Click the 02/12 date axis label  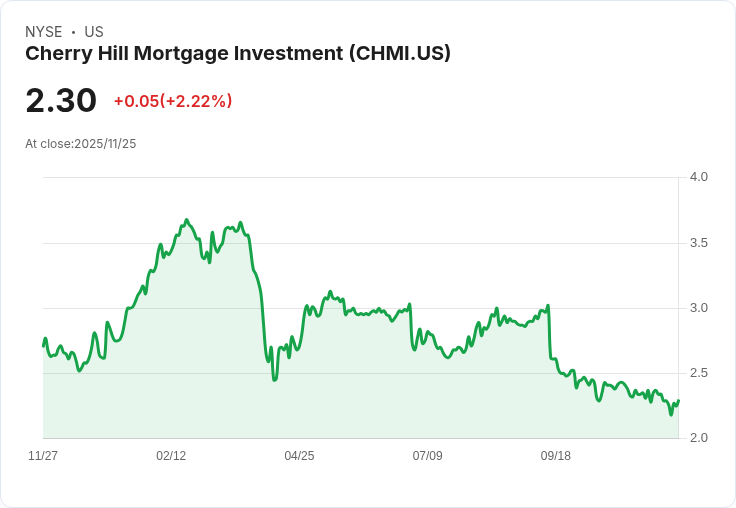pos(171,455)
